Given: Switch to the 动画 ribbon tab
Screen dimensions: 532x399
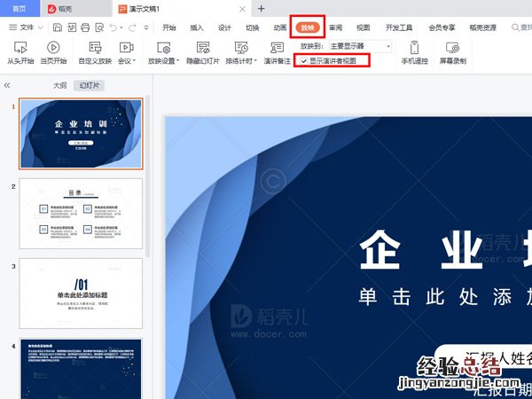Looking at the screenshot, I should 280,27.
